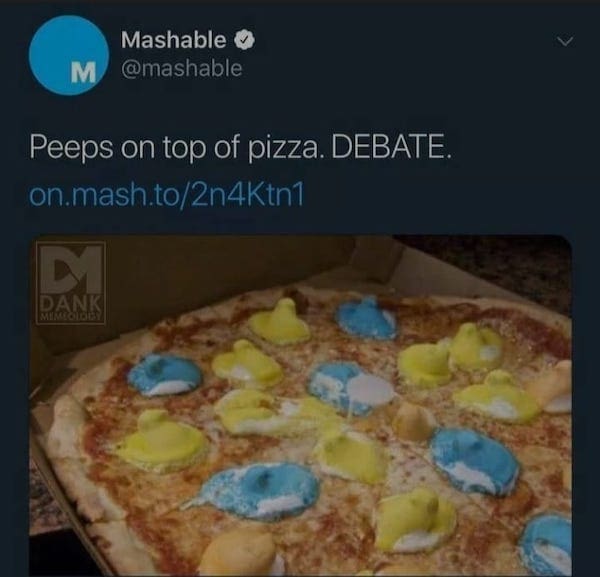Click the blue Peep at photo's bottom-right corner
Screen dimensions: 600x577
pyautogui.click(x=546, y=545)
